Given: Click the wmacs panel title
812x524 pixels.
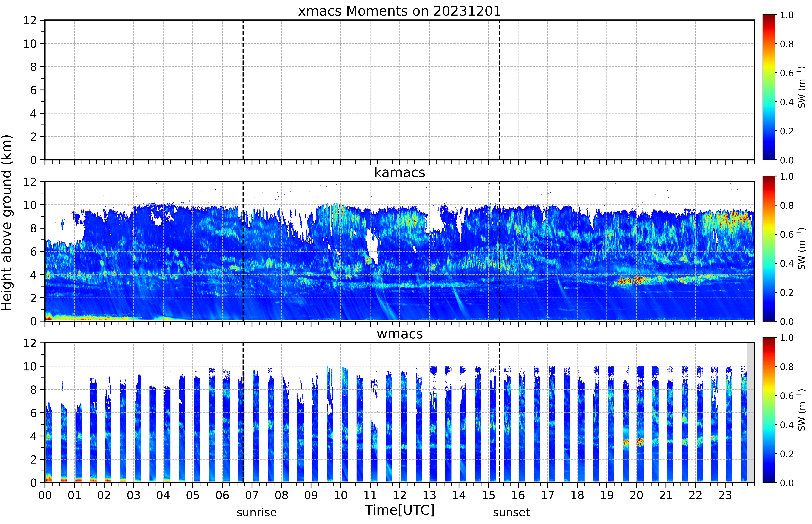Looking at the screenshot, I should click(x=400, y=334).
